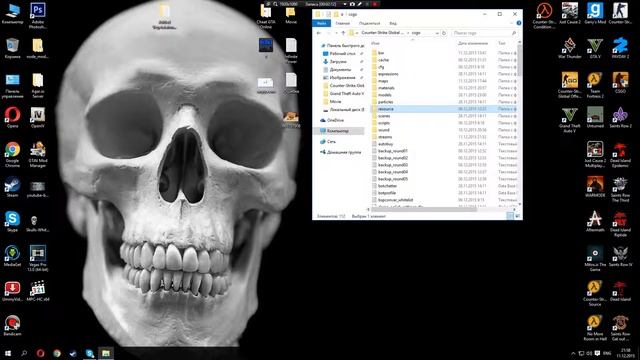The width and height of the screenshot is (640, 360).
Task: Open the Windows Start menu
Action: point(7,353)
